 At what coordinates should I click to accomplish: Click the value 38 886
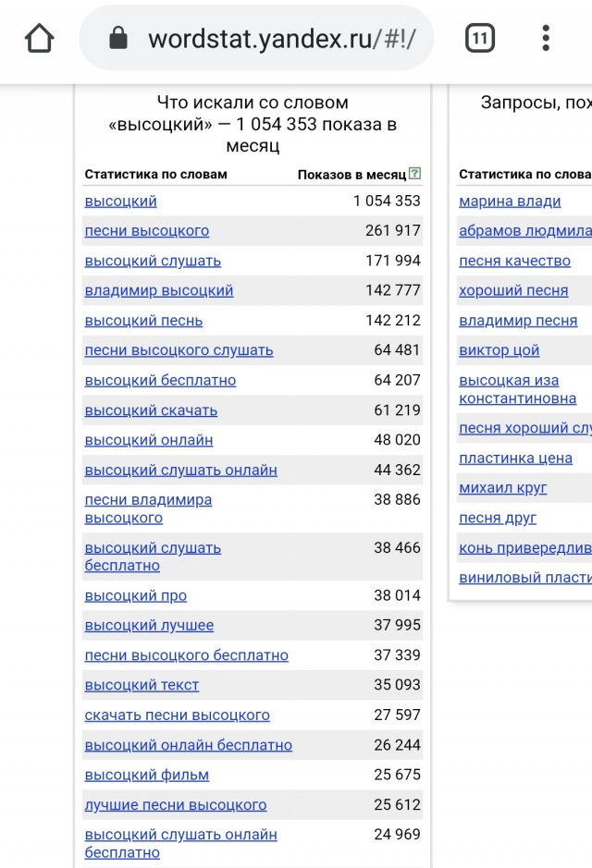[x=397, y=500]
